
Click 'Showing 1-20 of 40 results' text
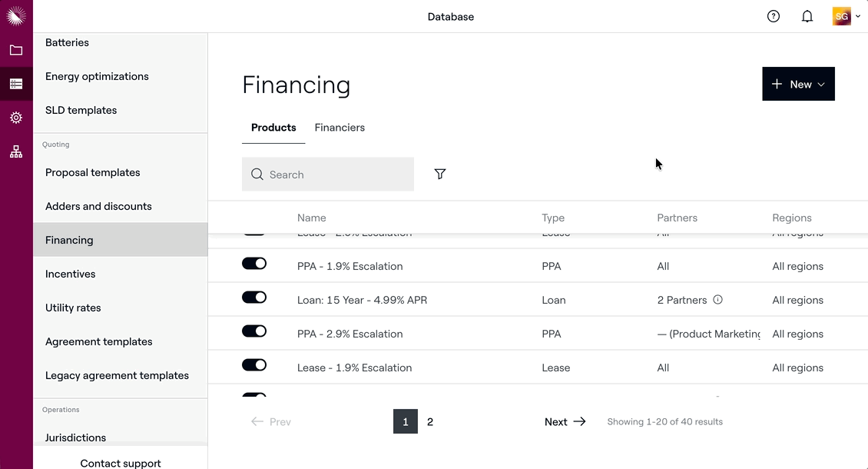[x=665, y=422]
